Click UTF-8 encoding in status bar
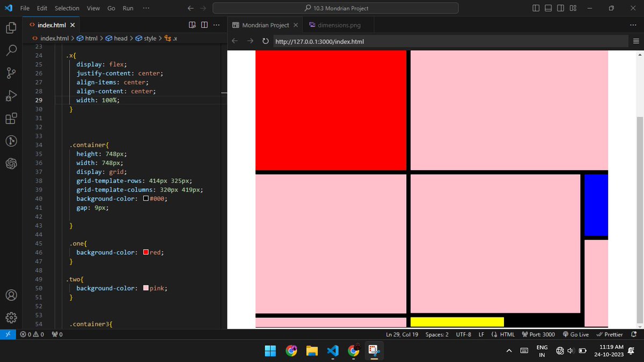The height and width of the screenshot is (362, 644). (464, 334)
